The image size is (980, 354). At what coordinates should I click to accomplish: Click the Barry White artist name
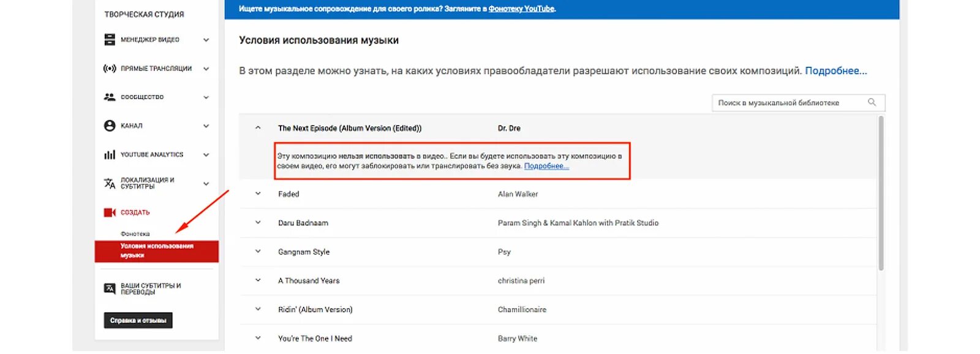coord(518,337)
